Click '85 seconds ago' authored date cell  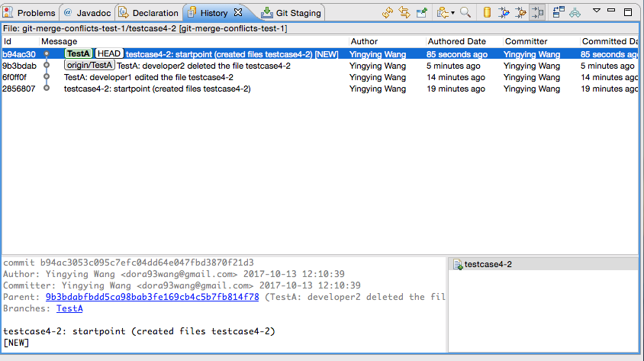tap(457, 54)
